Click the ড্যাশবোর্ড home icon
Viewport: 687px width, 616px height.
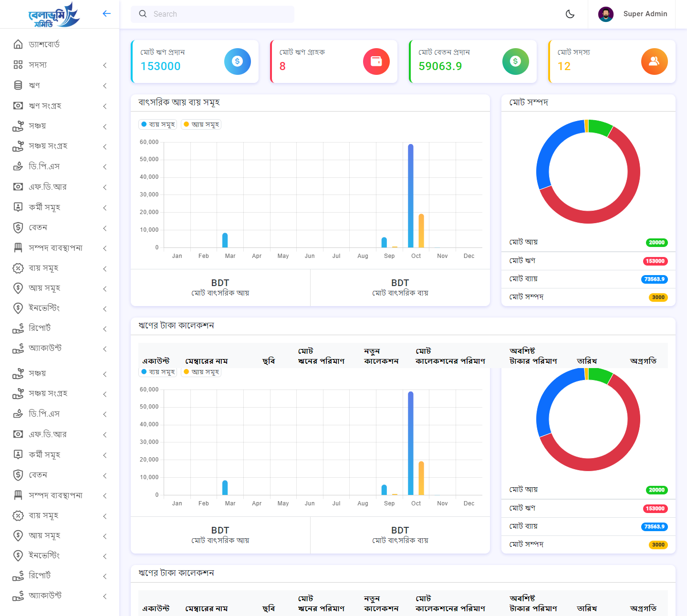tap(18, 44)
